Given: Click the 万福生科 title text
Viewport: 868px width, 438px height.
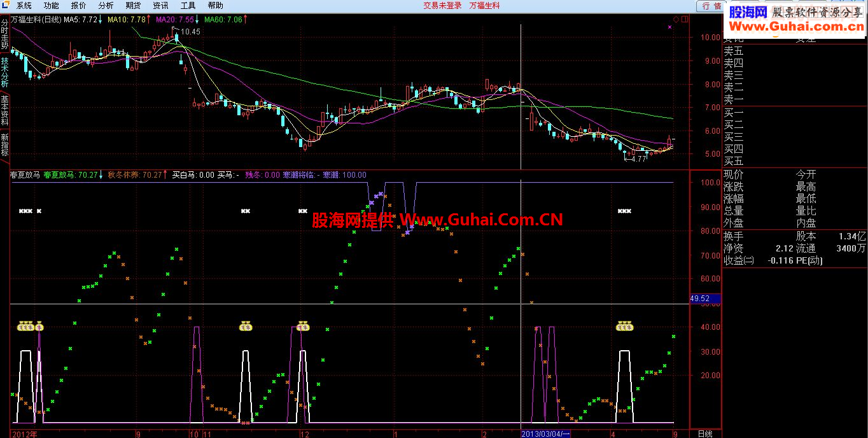Looking at the screenshot, I should click(485, 5).
